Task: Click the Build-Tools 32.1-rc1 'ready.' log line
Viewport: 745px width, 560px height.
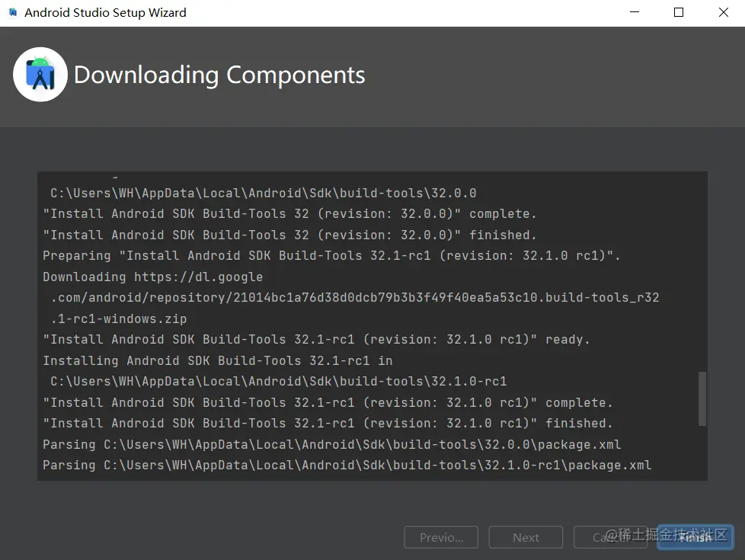Action: (x=316, y=339)
